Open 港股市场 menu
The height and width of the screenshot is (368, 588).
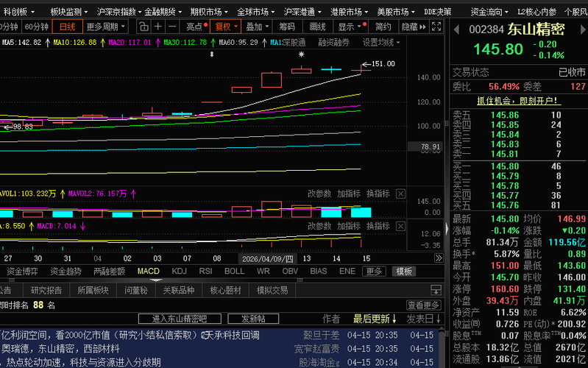(x=349, y=12)
